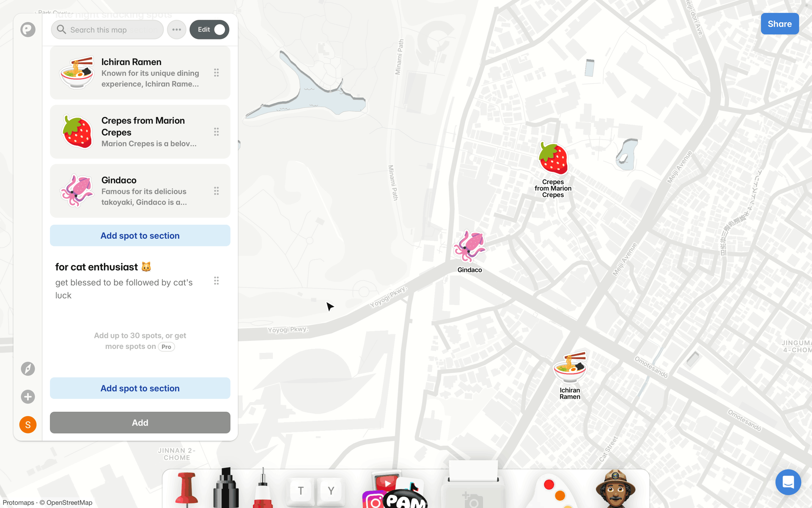Screen dimensions: 812x508
Task: Open the chat support bubble button
Action: (788, 482)
